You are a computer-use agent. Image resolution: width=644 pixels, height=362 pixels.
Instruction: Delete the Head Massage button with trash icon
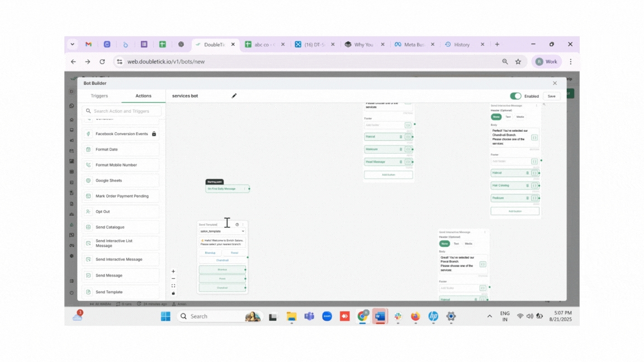click(401, 162)
